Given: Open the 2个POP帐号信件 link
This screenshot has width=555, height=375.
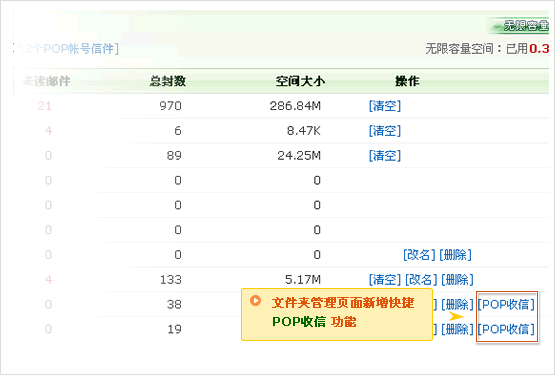Looking at the screenshot, I should point(68,49).
